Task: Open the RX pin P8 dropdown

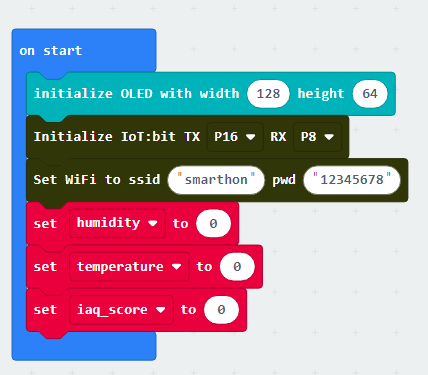Action: [317, 137]
